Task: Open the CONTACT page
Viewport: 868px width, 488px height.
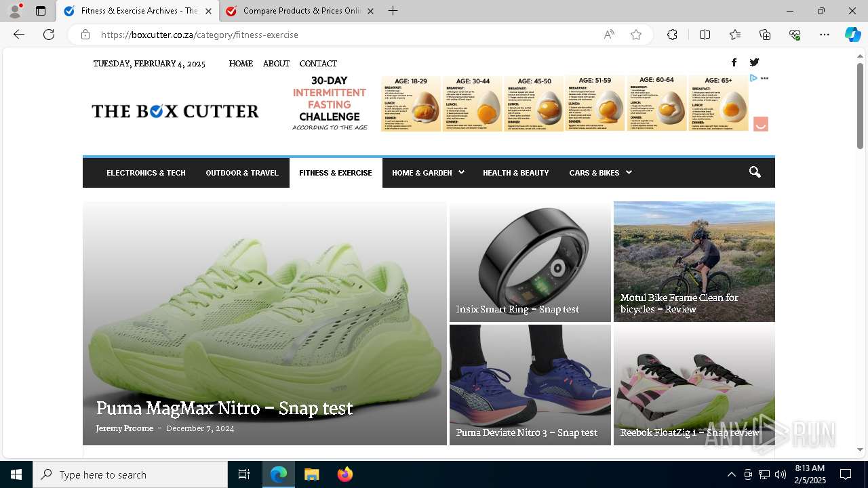Action: (318, 64)
